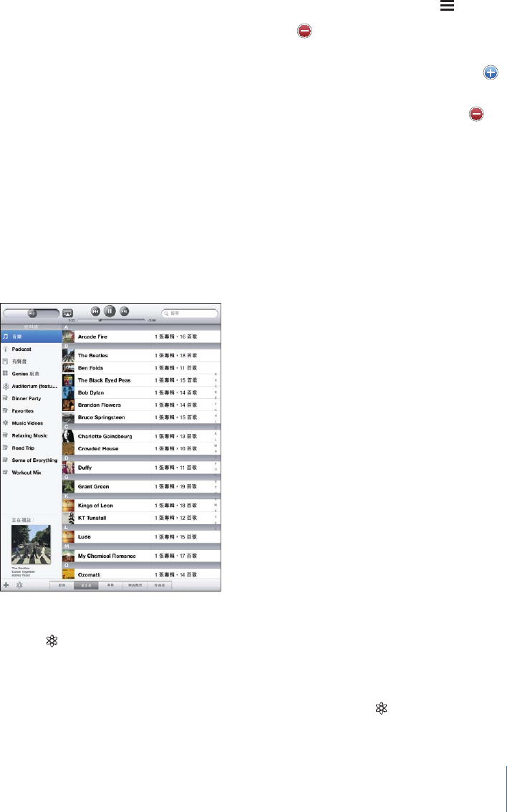Open the KT Tunstall artist row

point(141,518)
